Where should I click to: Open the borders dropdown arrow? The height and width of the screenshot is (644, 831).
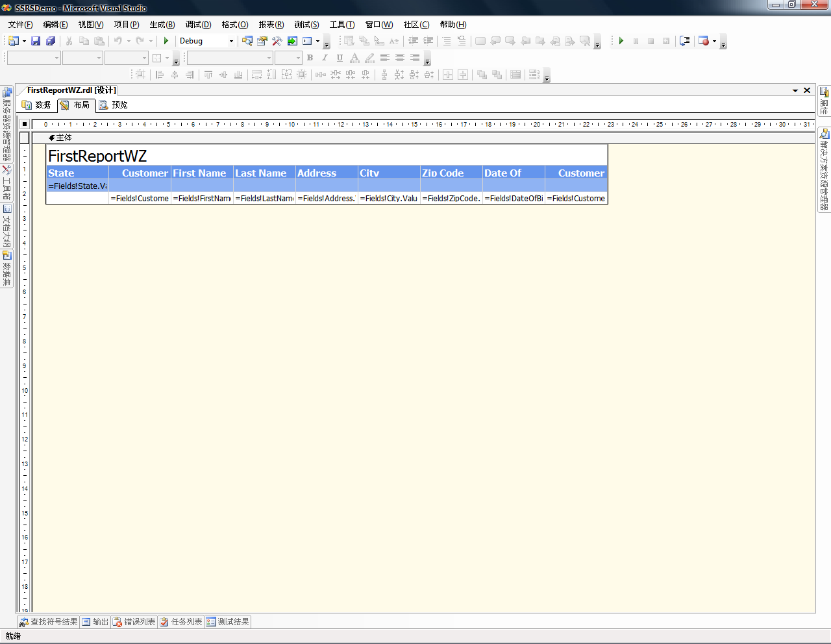167,58
